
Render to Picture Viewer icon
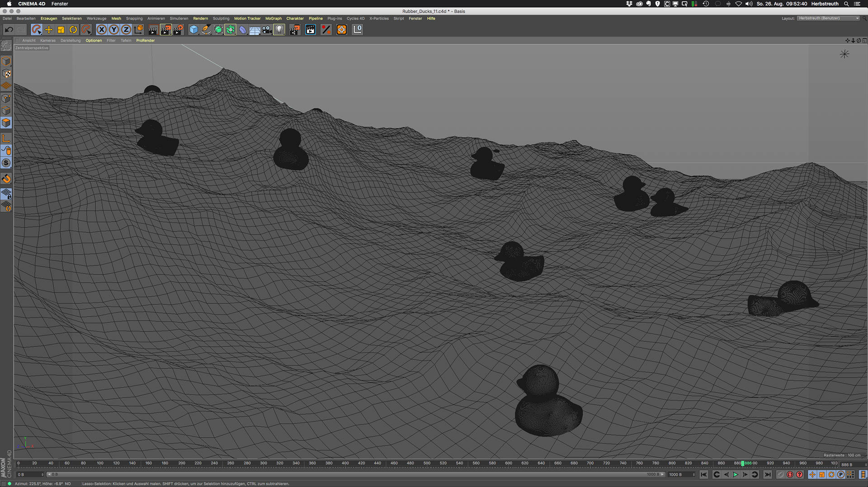(x=165, y=30)
